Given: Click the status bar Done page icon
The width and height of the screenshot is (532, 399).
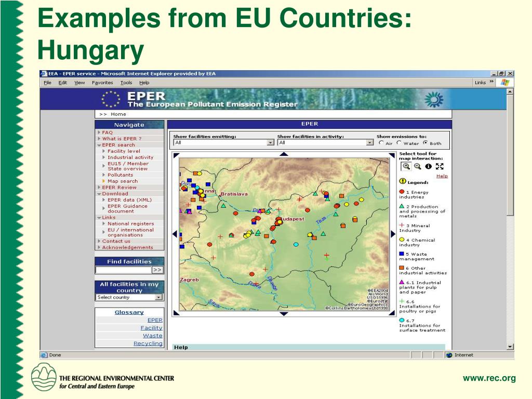Looking at the screenshot, I should [44, 355].
